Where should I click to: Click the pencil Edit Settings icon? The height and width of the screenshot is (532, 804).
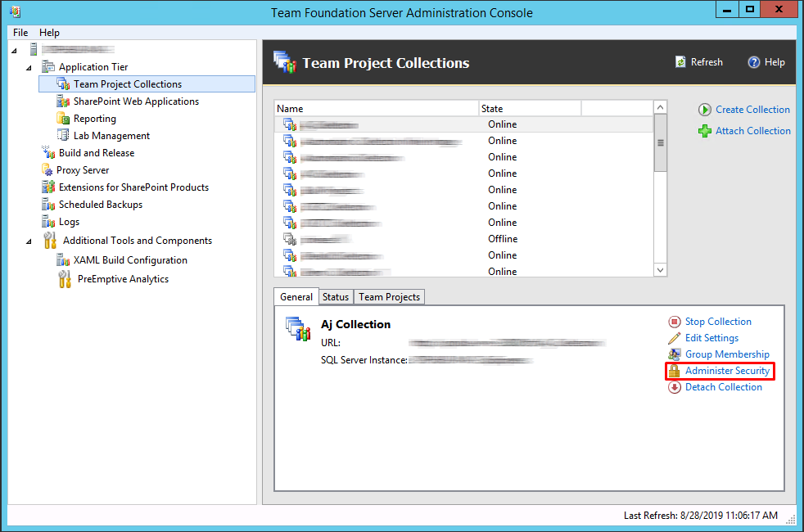click(x=675, y=338)
